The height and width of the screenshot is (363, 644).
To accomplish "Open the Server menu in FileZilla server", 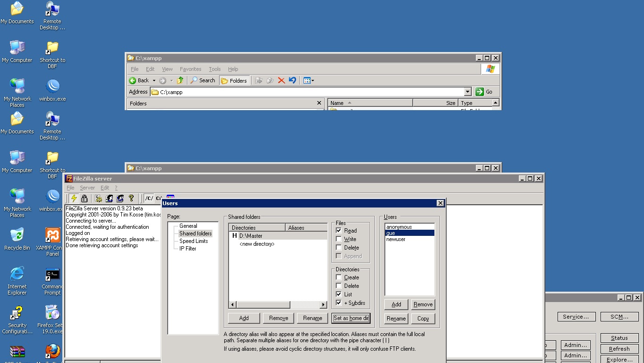I will (x=87, y=188).
